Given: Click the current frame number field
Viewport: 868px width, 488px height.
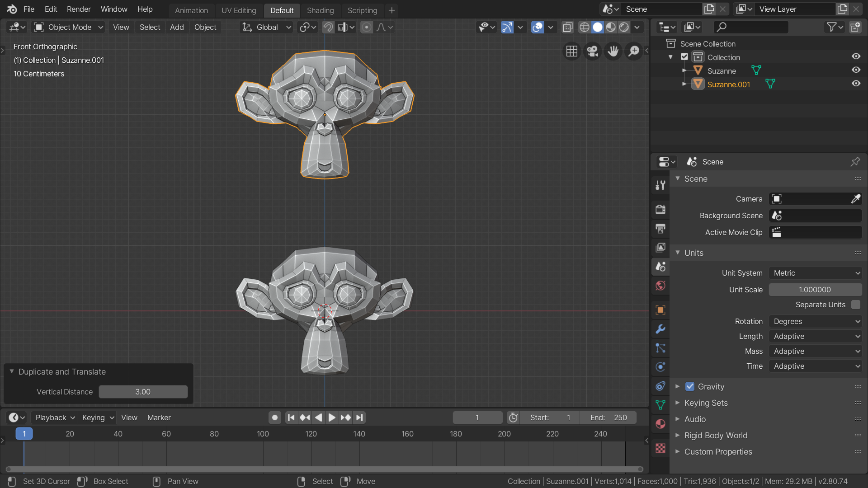Looking at the screenshot, I should click(477, 418).
